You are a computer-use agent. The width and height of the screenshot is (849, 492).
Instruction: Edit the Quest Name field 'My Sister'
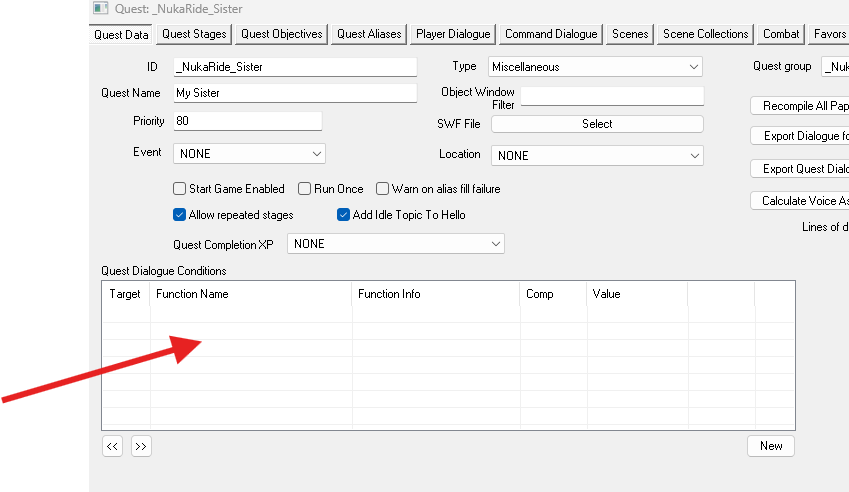pyautogui.click(x=295, y=93)
